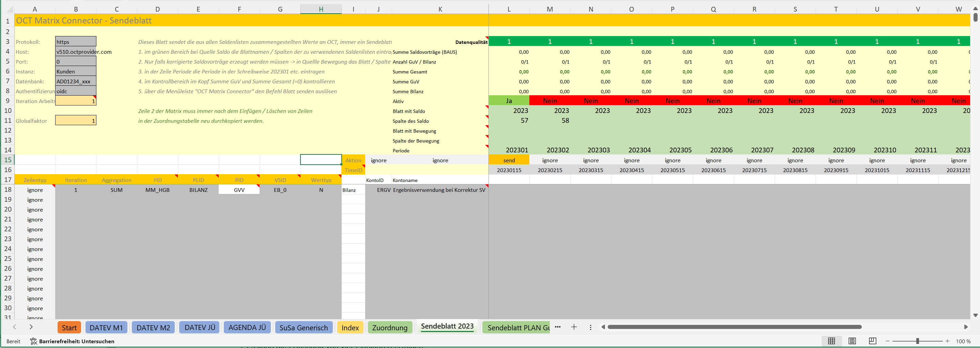Image resolution: width=980 pixels, height=348 pixels.
Task: Open the Aktion dropdown showing 'send'
Action: pyautogui.click(x=509, y=160)
